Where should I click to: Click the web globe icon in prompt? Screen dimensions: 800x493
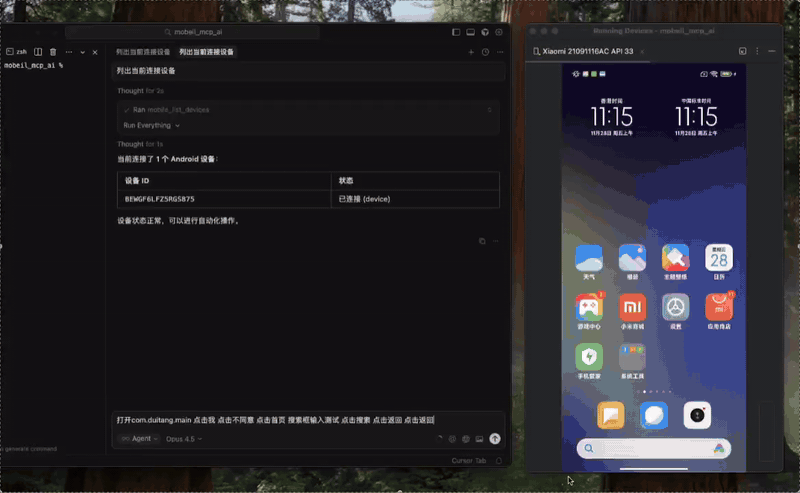(x=466, y=439)
